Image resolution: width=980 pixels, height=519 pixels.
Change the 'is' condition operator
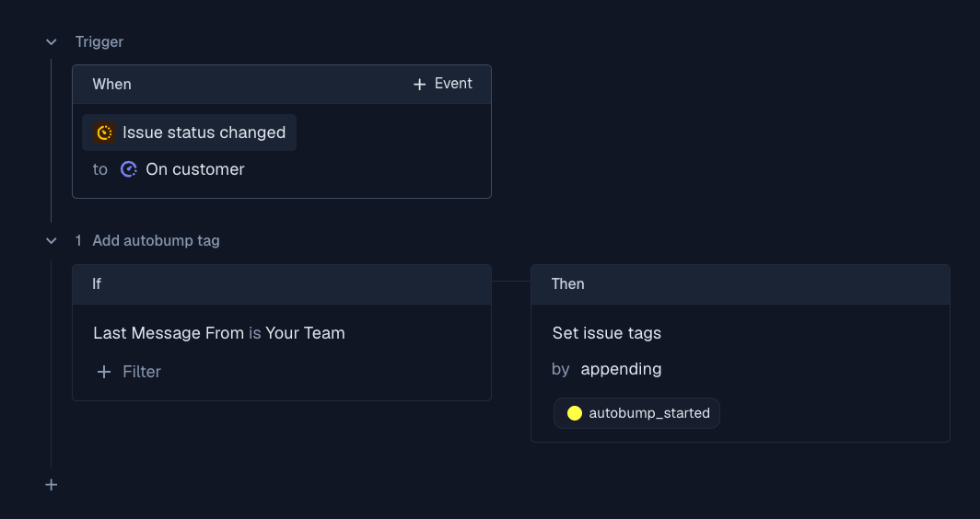click(x=254, y=333)
